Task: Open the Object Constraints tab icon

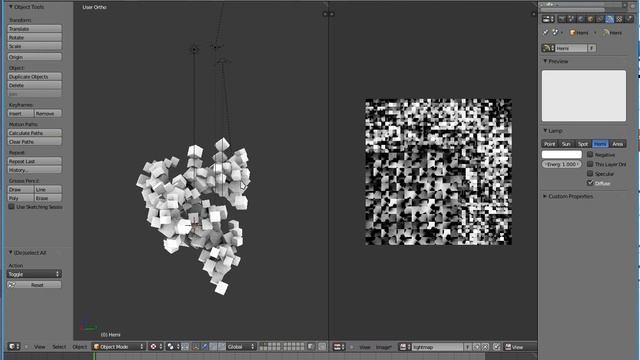Action: tap(600, 19)
